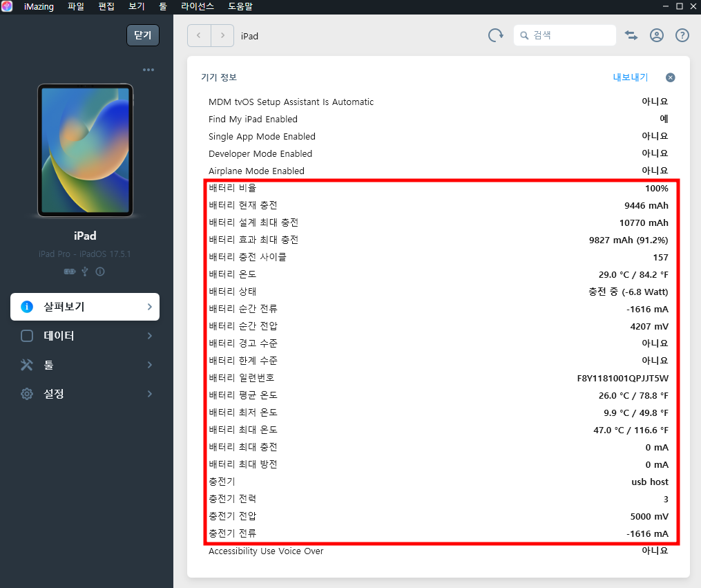Select 설정 in the sidebar

click(x=85, y=394)
